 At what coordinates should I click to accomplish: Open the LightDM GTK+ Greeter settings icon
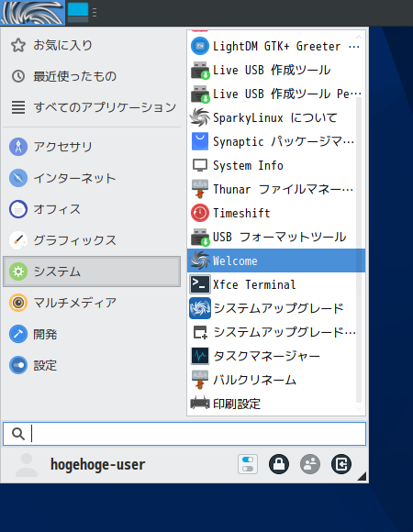tap(200, 46)
